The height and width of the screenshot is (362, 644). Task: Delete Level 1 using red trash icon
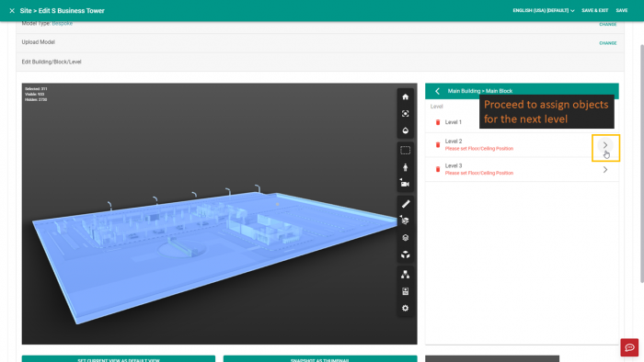438,122
